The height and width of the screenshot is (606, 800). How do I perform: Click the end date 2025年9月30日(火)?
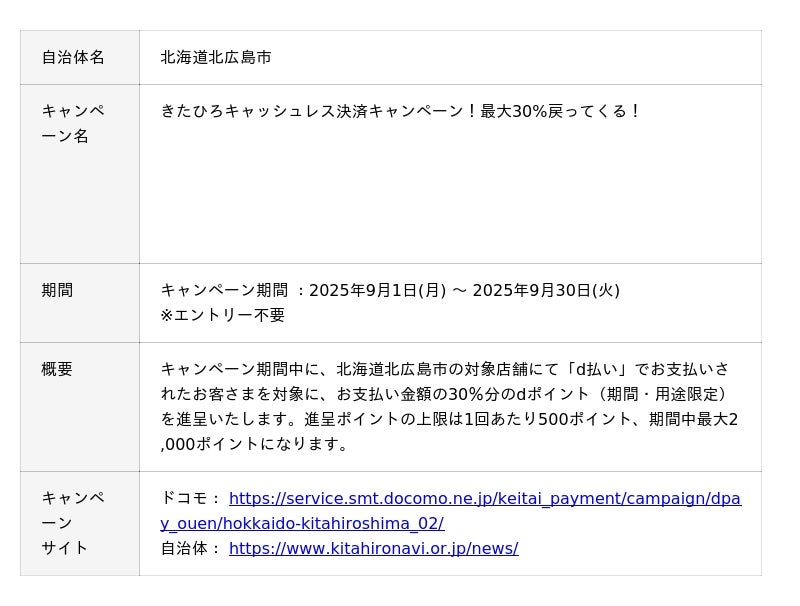click(x=546, y=290)
